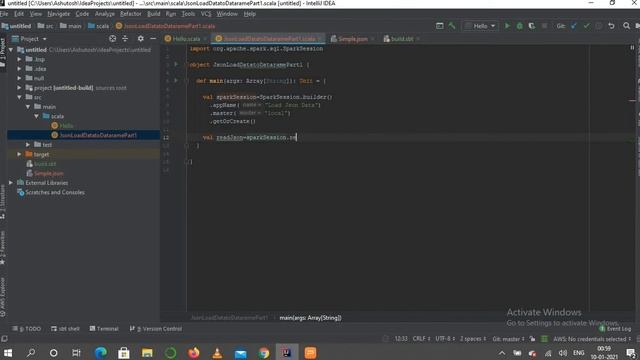
Task: Expand External Libraries node
Action: point(11,182)
